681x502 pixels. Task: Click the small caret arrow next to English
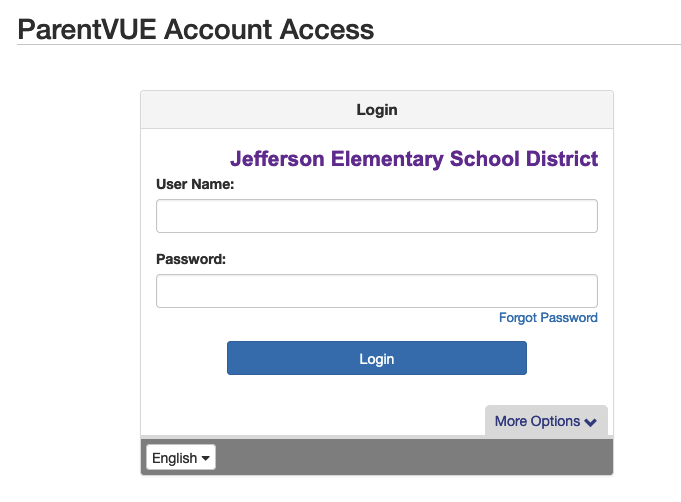point(205,458)
